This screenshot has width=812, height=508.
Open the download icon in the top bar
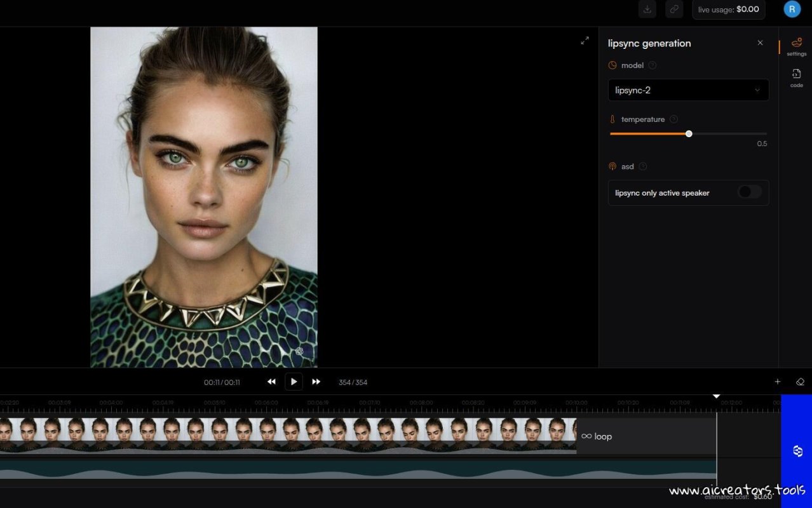tap(647, 9)
